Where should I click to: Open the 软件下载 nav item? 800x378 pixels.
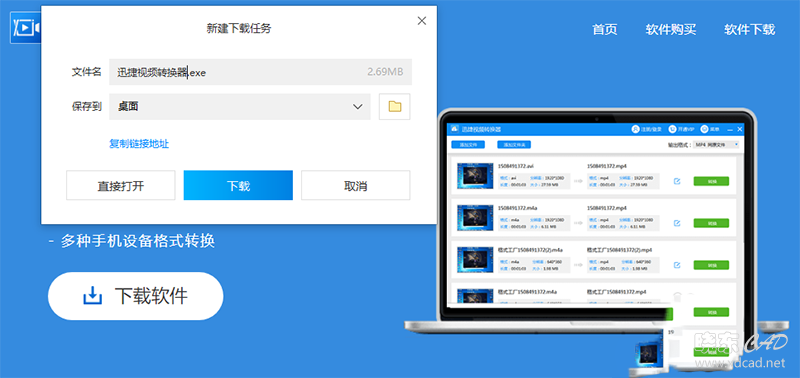pyautogui.click(x=749, y=30)
